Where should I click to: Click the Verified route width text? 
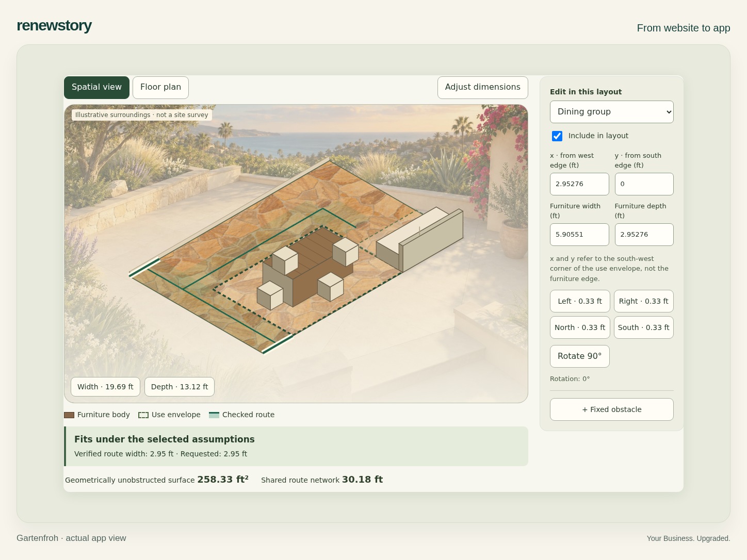(160, 454)
